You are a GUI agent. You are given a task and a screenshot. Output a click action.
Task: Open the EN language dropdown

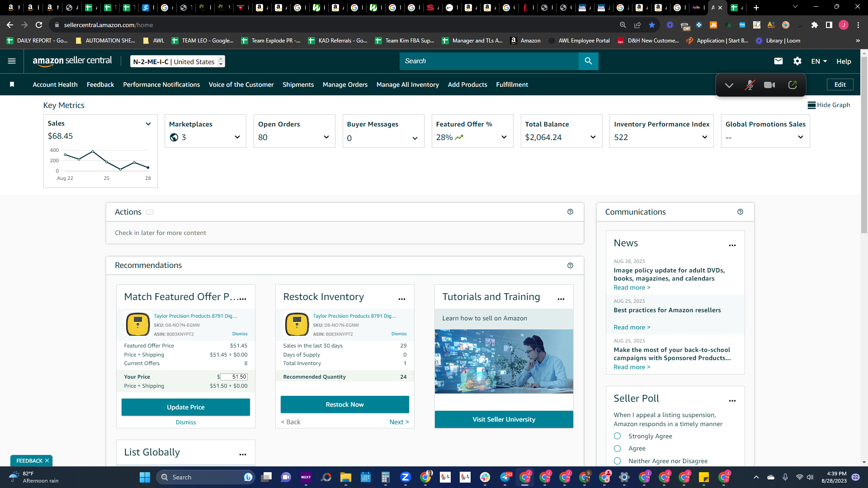819,61
